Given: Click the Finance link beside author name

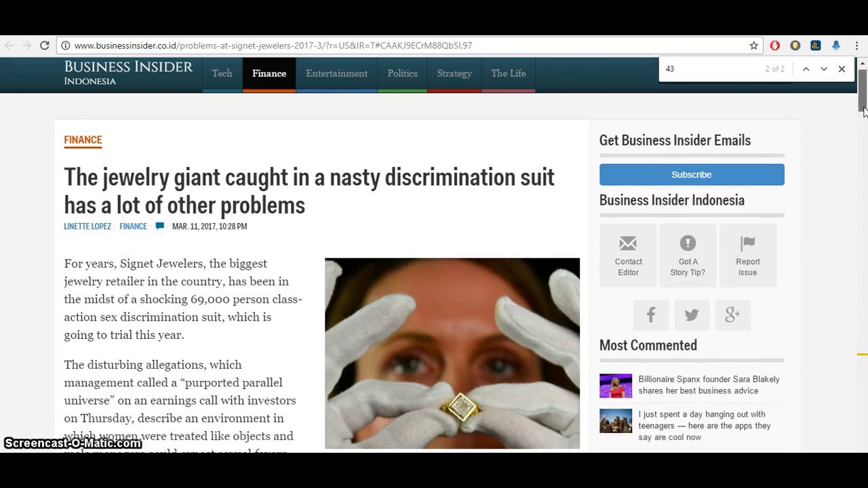Looking at the screenshot, I should pos(133,226).
